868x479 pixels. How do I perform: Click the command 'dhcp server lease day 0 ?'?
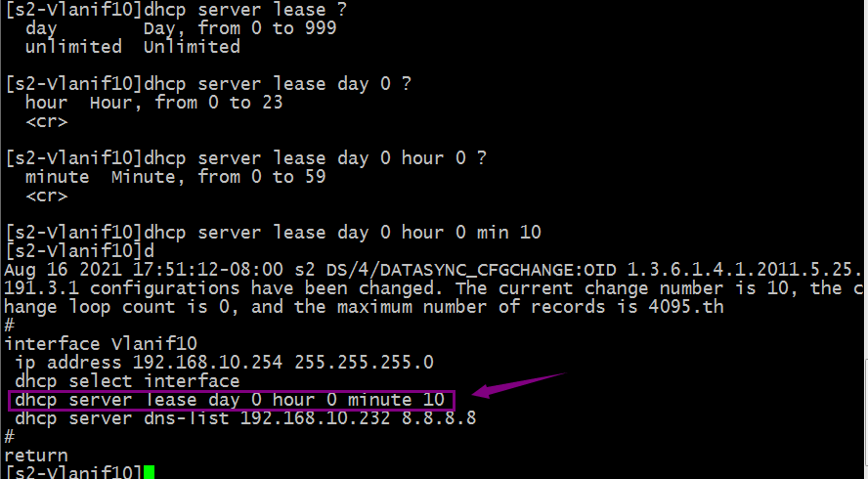tap(277, 84)
